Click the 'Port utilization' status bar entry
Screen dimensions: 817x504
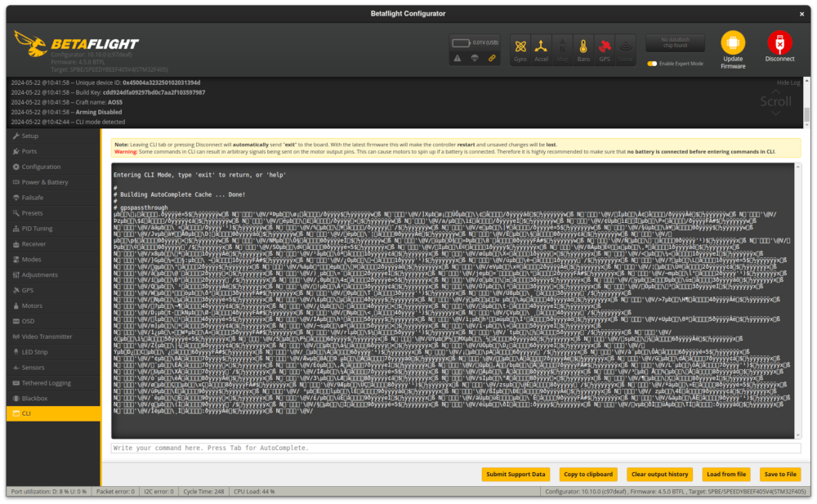coord(49,492)
